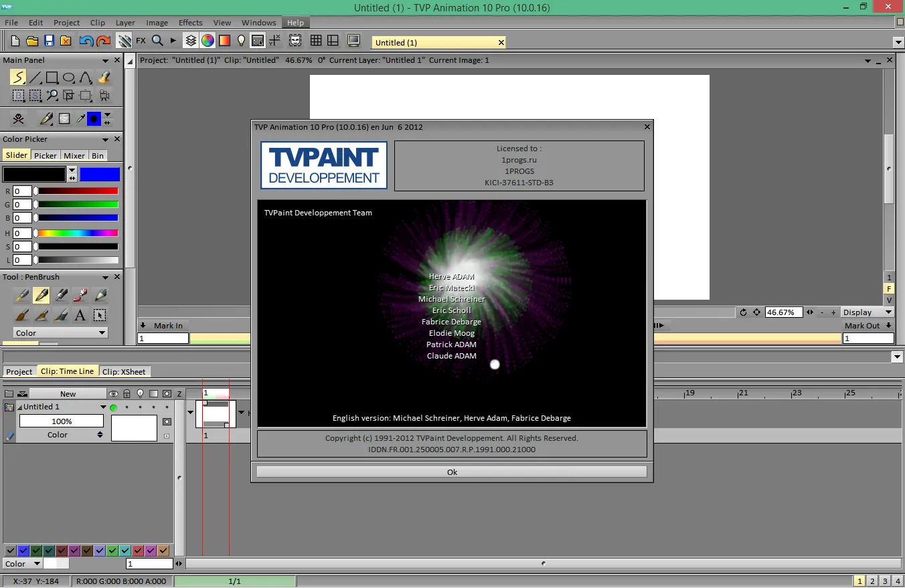Screen dimensions: 905x588
Task: Open the Tool PenBrush panel options arrow
Action: tap(105, 277)
